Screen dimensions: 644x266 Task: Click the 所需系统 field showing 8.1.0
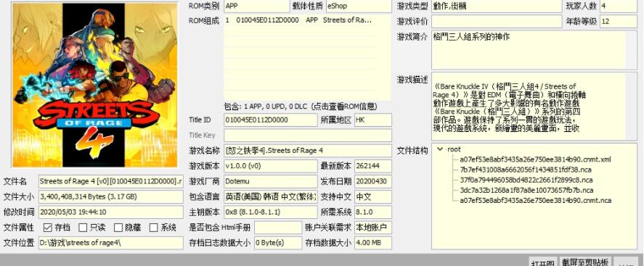click(373, 212)
